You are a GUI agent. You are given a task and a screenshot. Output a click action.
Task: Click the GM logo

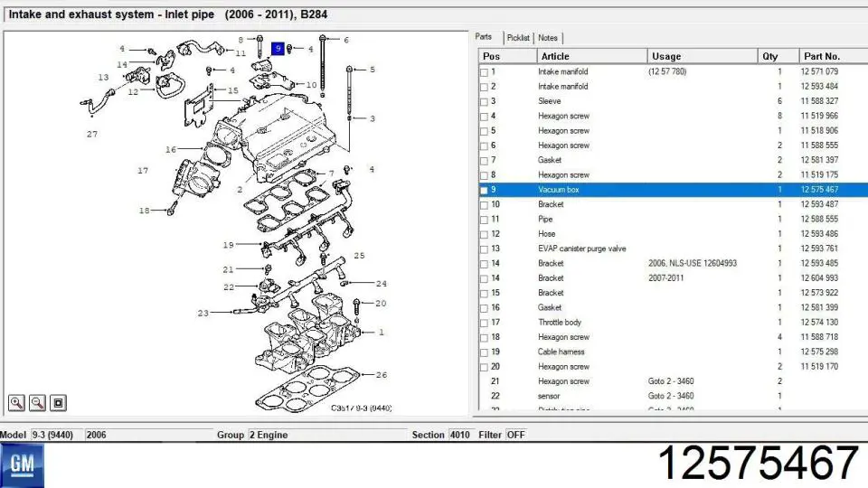[x=22, y=466]
